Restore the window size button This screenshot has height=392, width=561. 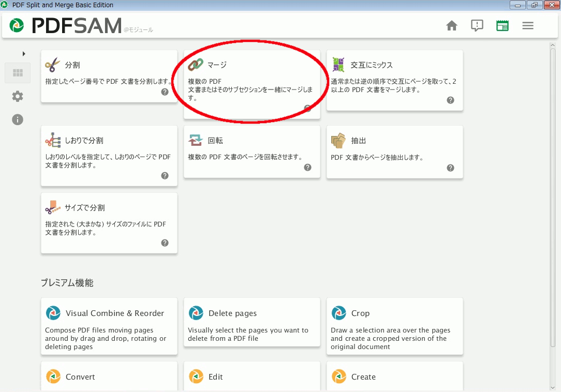click(535, 5)
